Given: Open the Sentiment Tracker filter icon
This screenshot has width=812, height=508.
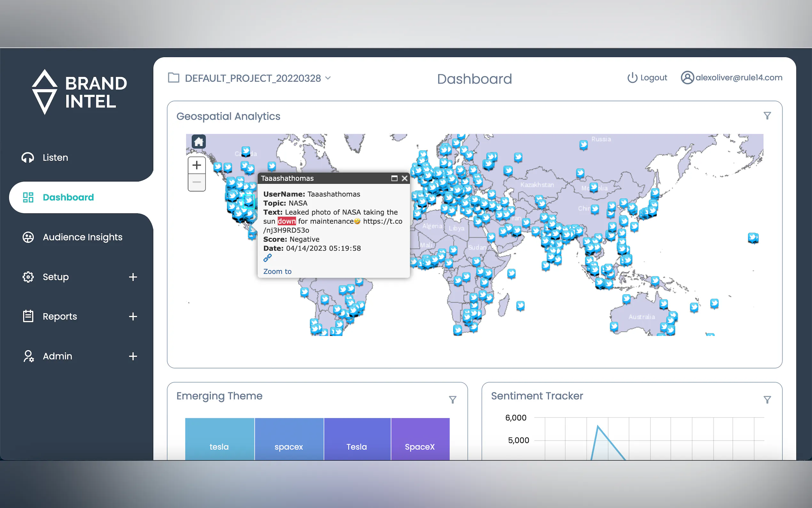Looking at the screenshot, I should 767,400.
